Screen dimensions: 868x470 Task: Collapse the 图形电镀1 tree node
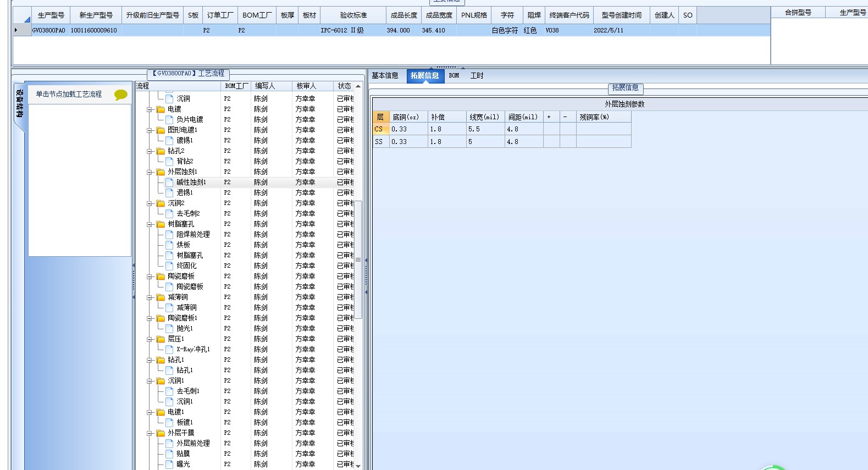tap(150, 130)
